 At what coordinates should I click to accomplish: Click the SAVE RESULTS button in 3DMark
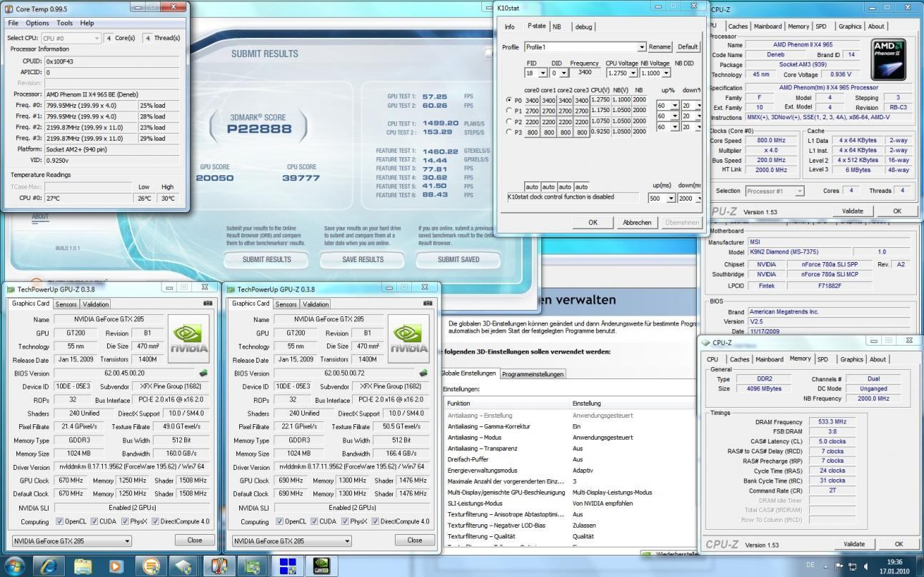pyautogui.click(x=363, y=260)
